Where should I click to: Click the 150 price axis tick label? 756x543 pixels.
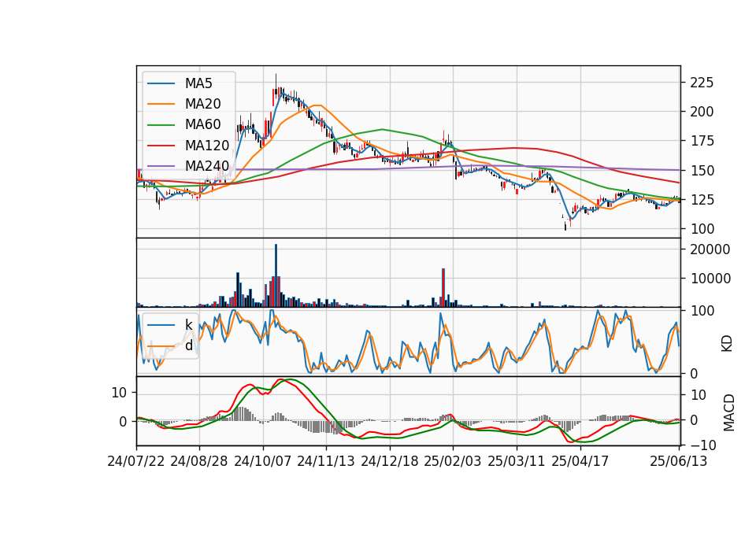pyautogui.click(x=702, y=171)
